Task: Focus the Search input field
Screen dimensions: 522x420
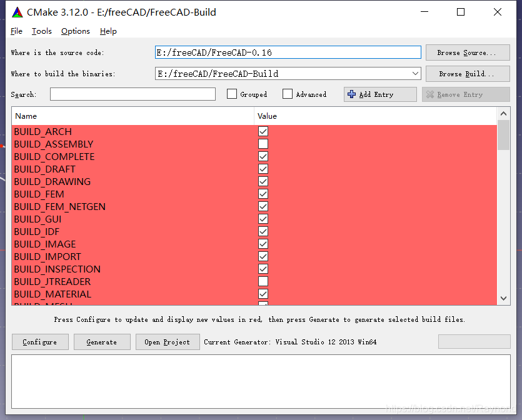Action: point(133,94)
